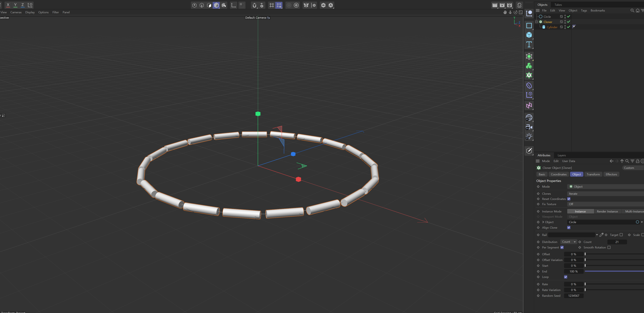The height and width of the screenshot is (313, 644).
Task: Switch to the Layers tab
Action: (x=562, y=155)
